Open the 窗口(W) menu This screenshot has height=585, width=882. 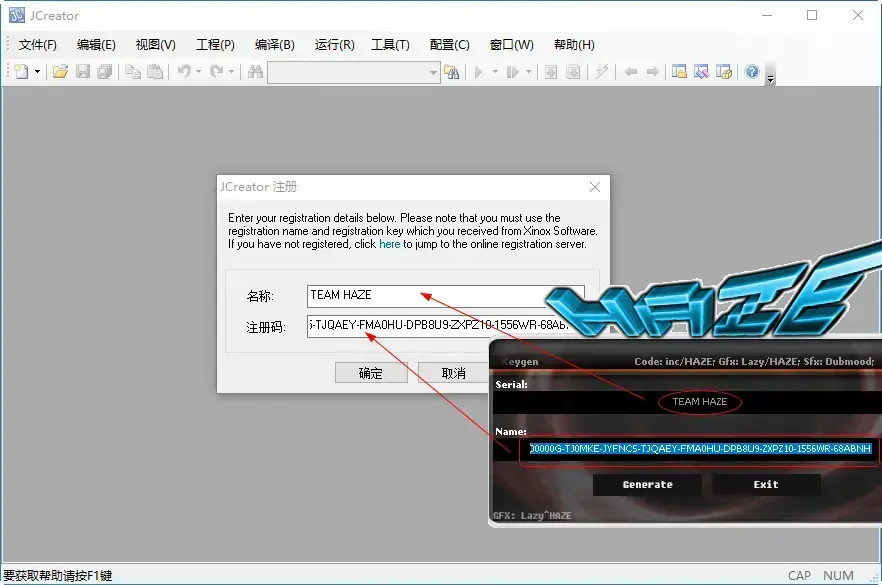point(511,45)
